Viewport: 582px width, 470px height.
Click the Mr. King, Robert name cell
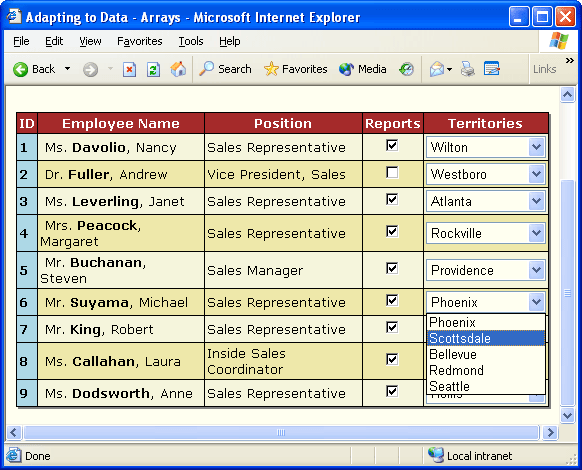point(121,329)
